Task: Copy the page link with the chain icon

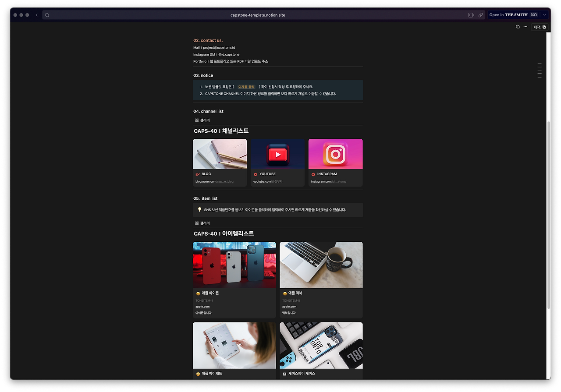Action: pyautogui.click(x=481, y=15)
